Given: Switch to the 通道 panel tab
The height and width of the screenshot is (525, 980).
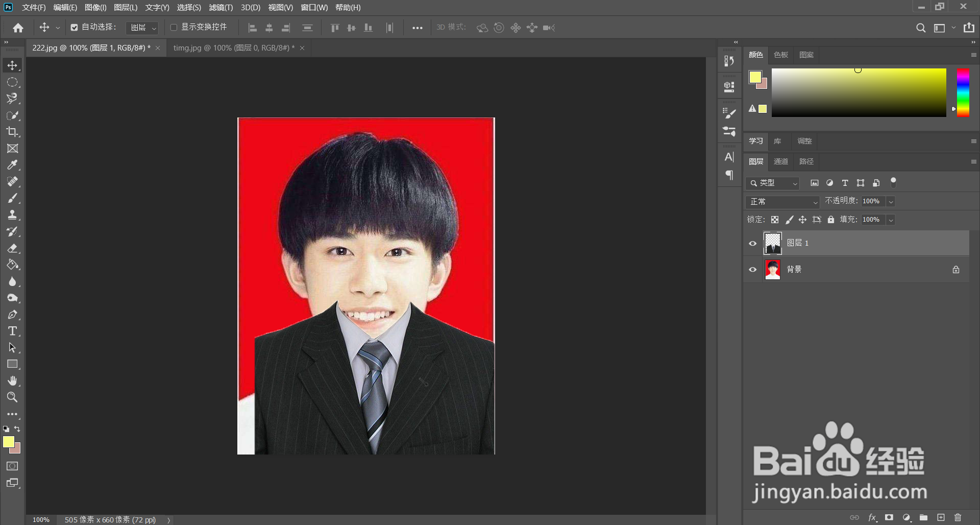Looking at the screenshot, I should click(x=780, y=161).
